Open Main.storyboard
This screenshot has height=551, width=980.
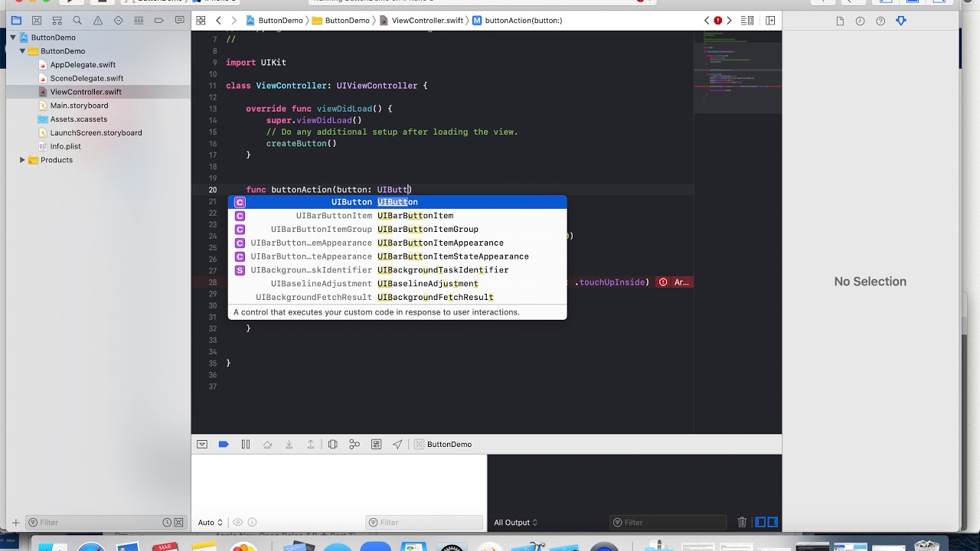click(79, 106)
